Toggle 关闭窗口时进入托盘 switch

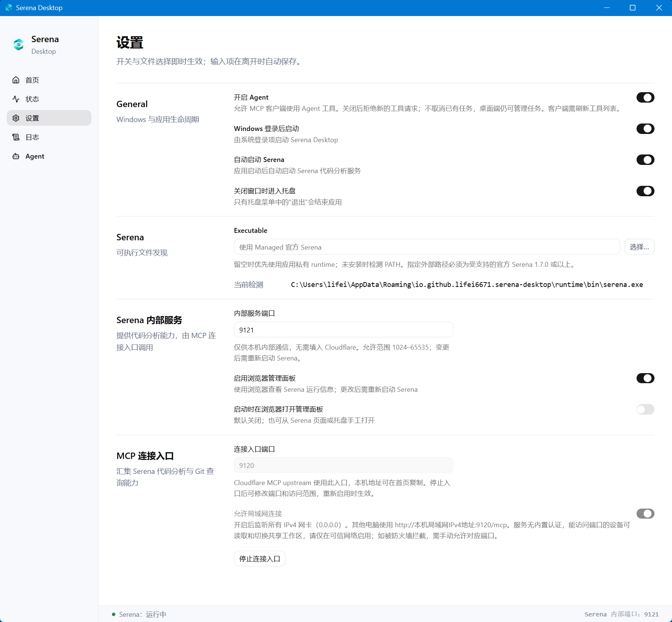click(645, 191)
